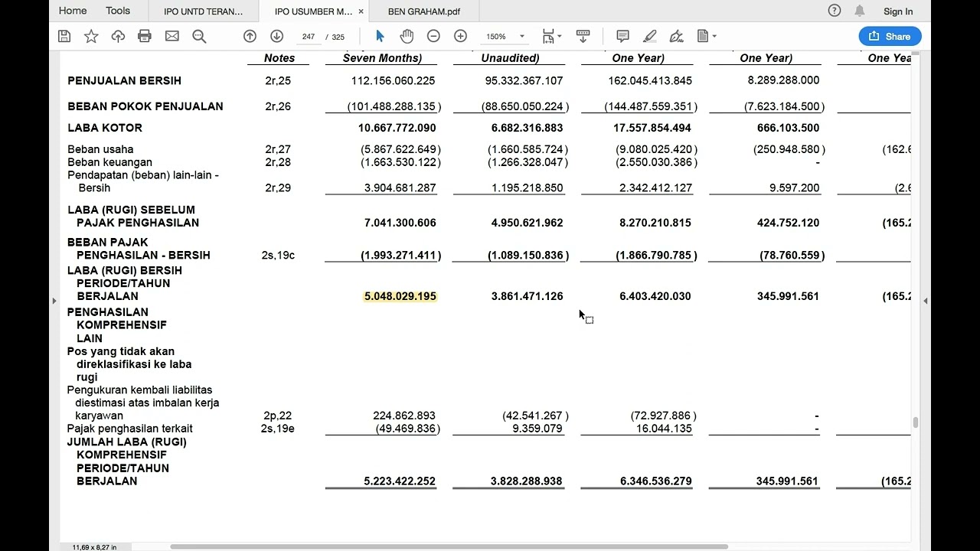This screenshot has height=551, width=980.
Task: Select the IPO USUMBER M... tab
Action: (x=313, y=11)
